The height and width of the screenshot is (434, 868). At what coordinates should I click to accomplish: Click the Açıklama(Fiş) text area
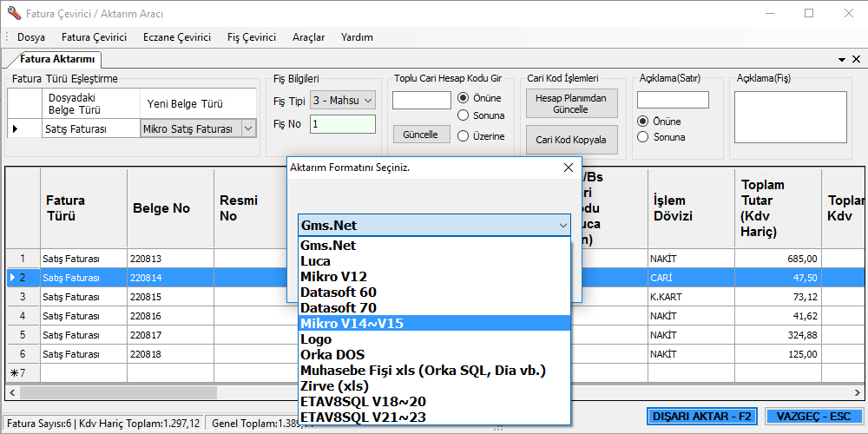(791, 117)
